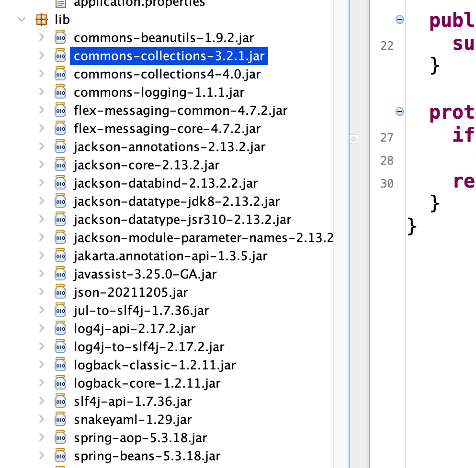This screenshot has width=476, height=468.
Task: Click jar icon of logback-core-1.2.11.jar
Action: click(60, 383)
